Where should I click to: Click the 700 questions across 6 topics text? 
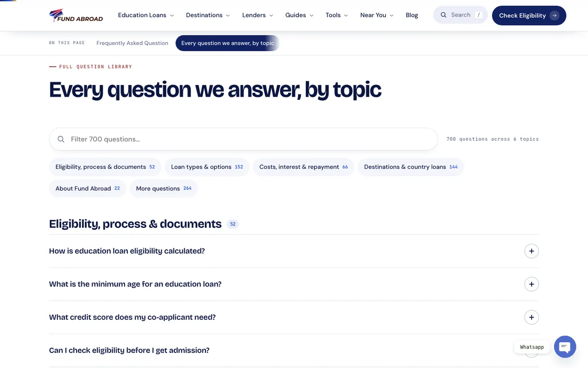(492, 139)
